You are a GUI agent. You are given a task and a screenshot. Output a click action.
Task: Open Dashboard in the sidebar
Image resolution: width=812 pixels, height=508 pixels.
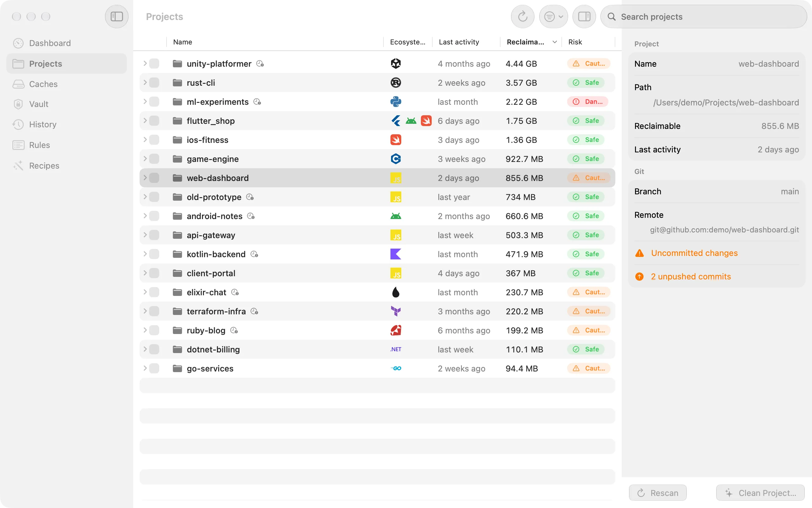(66, 43)
